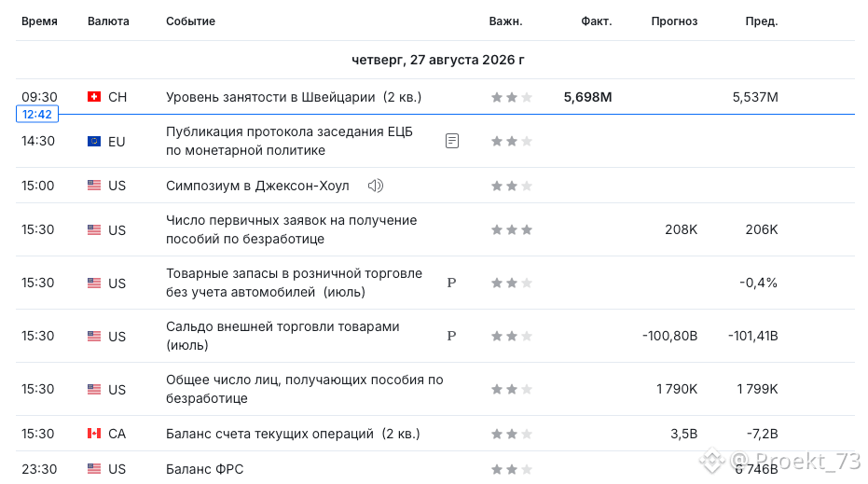Open Общее число лиц, получающих пособия event
Screen dimensions: 868x484
click(x=305, y=389)
